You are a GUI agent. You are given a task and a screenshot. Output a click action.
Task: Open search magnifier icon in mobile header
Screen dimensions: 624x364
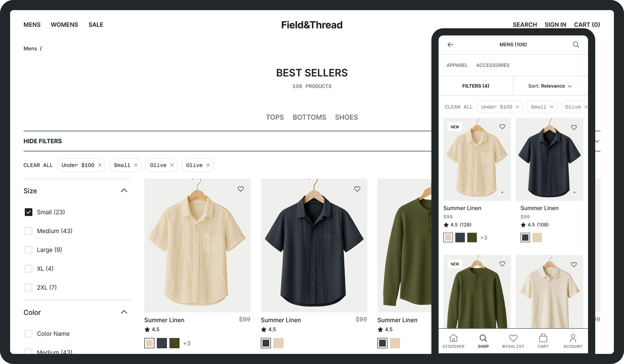(576, 45)
